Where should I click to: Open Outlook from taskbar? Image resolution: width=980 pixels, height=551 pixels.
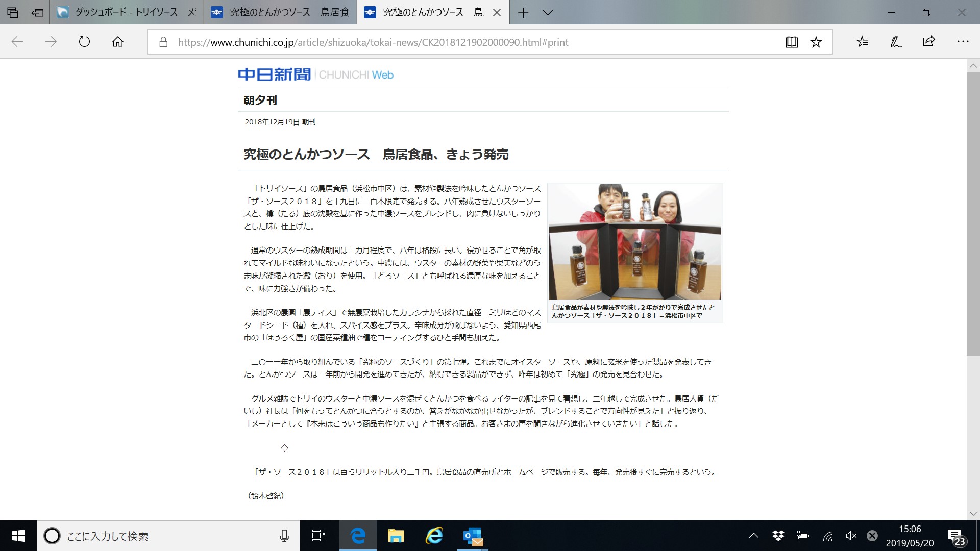tap(473, 537)
